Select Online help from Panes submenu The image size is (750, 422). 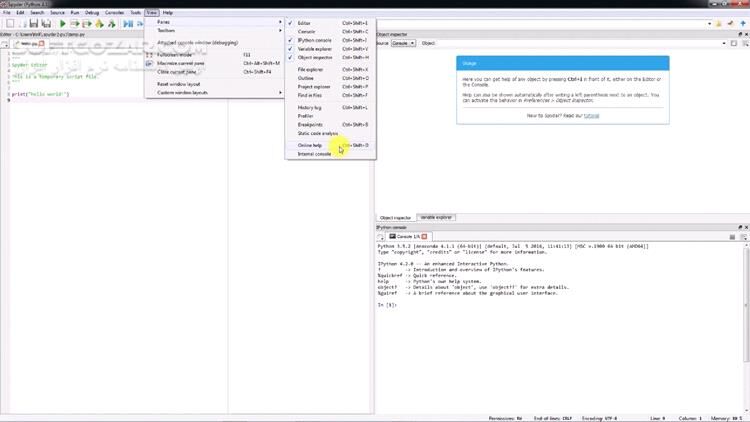coord(310,145)
